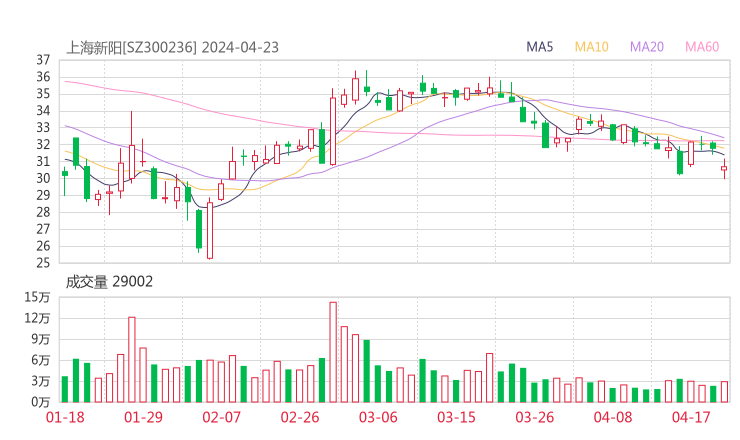
Task: Select the 01-29 date on the axis
Action: pos(143,417)
